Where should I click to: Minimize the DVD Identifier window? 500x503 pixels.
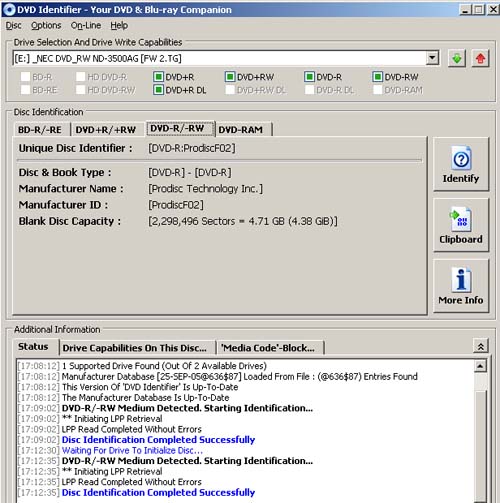[465, 10]
